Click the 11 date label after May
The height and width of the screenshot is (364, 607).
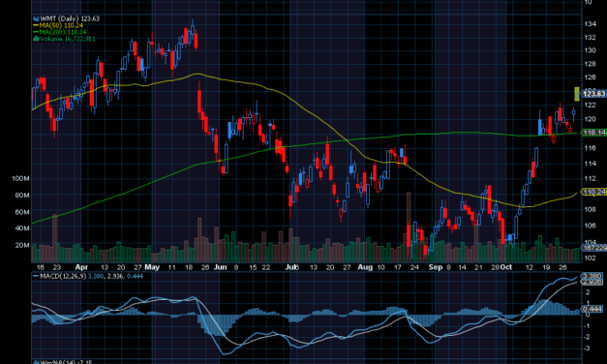172,267
